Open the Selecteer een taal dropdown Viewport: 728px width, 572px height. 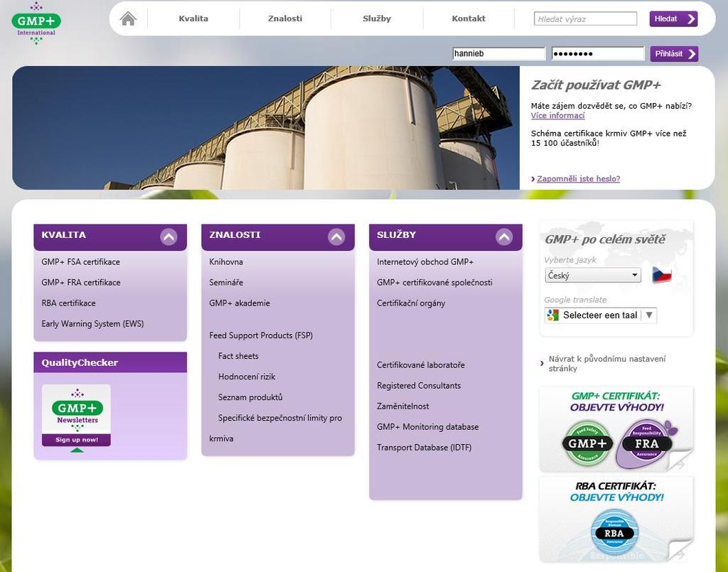pos(600,315)
